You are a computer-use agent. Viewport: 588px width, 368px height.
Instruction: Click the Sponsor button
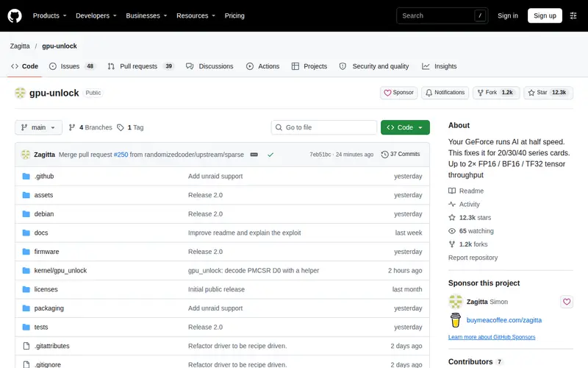click(398, 93)
